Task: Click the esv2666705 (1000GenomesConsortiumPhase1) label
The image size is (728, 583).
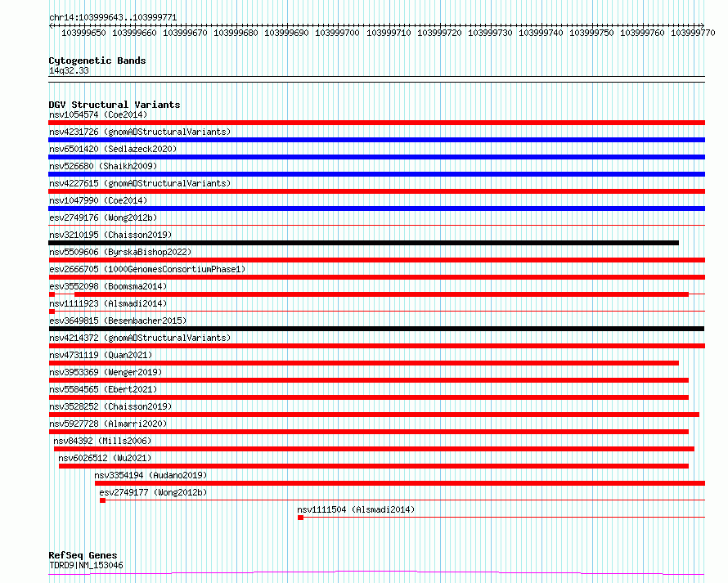Action: (147, 269)
